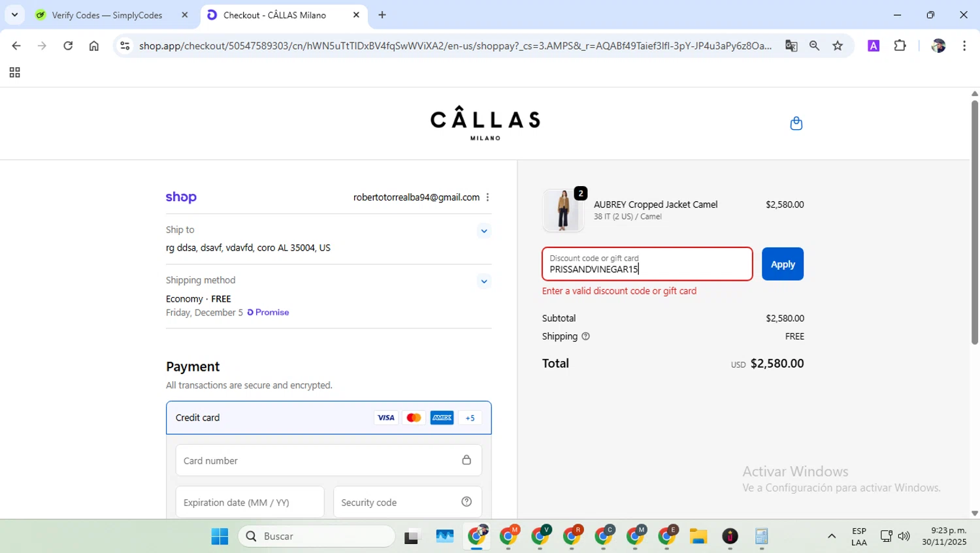980x553 pixels.
Task: Click the Apply discount button
Action: tap(783, 264)
